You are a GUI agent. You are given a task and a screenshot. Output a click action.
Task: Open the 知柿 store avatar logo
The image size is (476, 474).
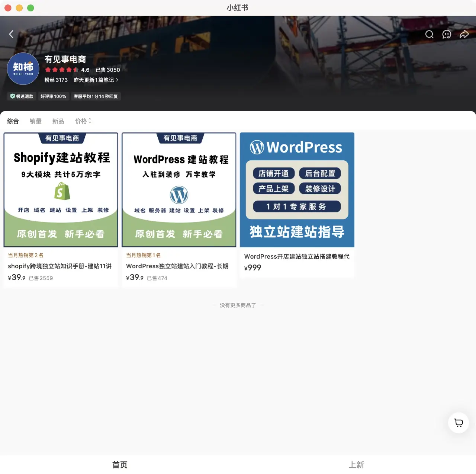(x=23, y=69)
